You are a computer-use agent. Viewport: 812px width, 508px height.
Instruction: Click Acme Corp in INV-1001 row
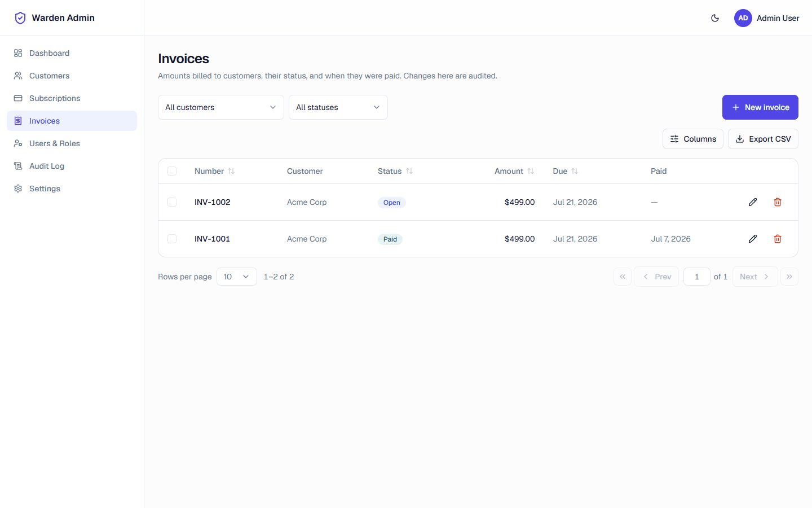307,239
